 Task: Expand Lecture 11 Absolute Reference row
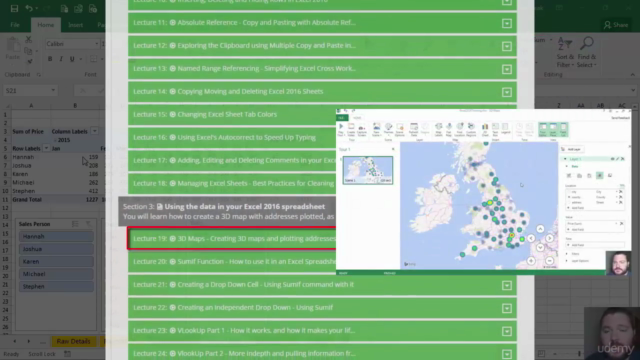point(507,23)
